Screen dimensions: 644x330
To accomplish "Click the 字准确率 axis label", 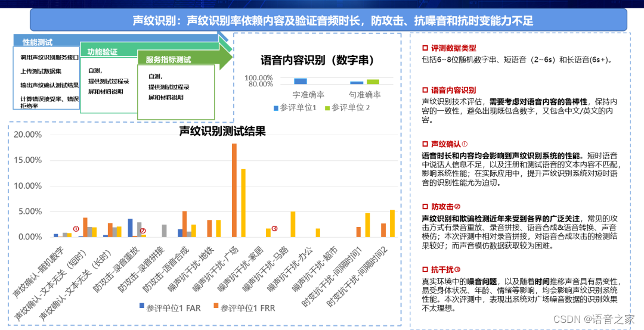I will click(308, 94).
